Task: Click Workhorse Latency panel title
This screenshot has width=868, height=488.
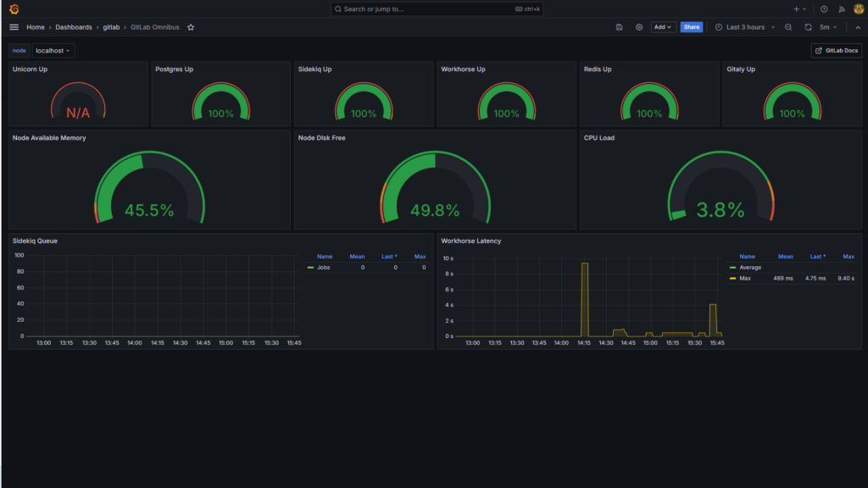Action: coord(471,241)
